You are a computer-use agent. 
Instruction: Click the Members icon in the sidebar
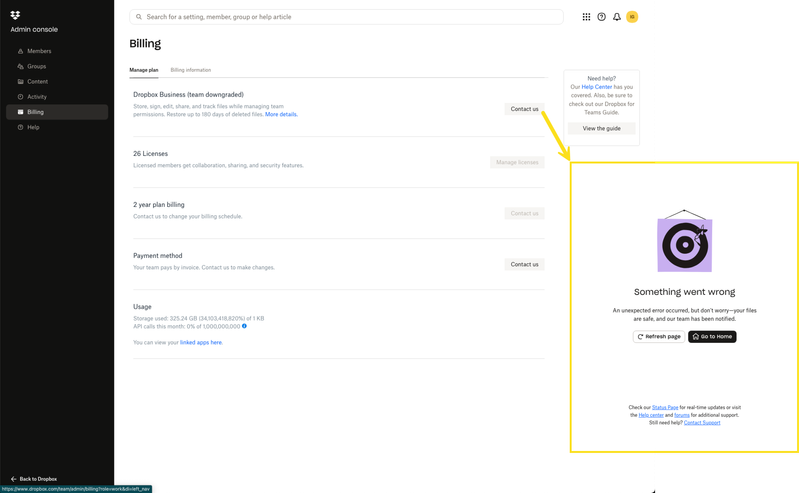pos(18,51)
